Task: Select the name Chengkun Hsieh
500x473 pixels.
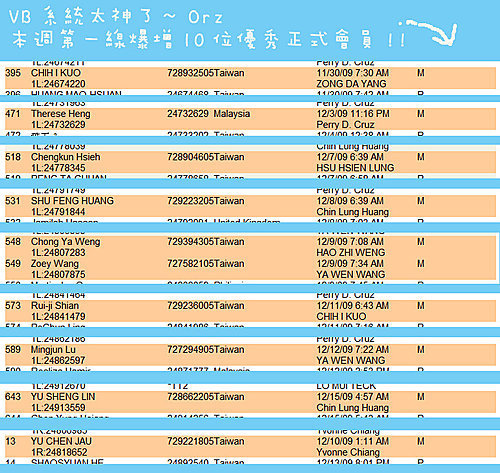Action: click(x=66, y=157)
